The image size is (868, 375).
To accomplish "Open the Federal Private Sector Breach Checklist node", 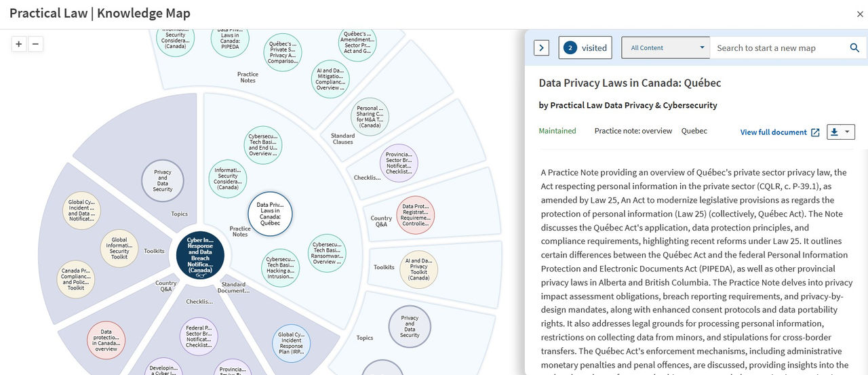I will click(199, 336).
